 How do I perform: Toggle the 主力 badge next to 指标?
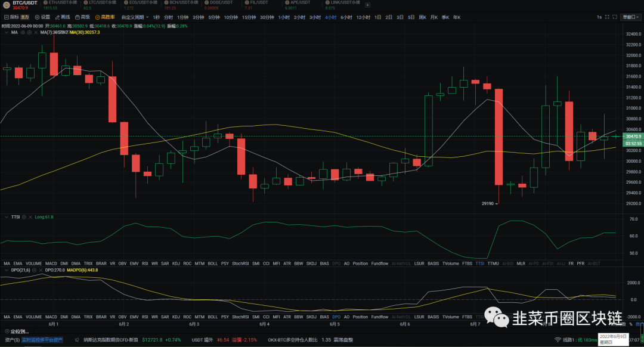25,17
